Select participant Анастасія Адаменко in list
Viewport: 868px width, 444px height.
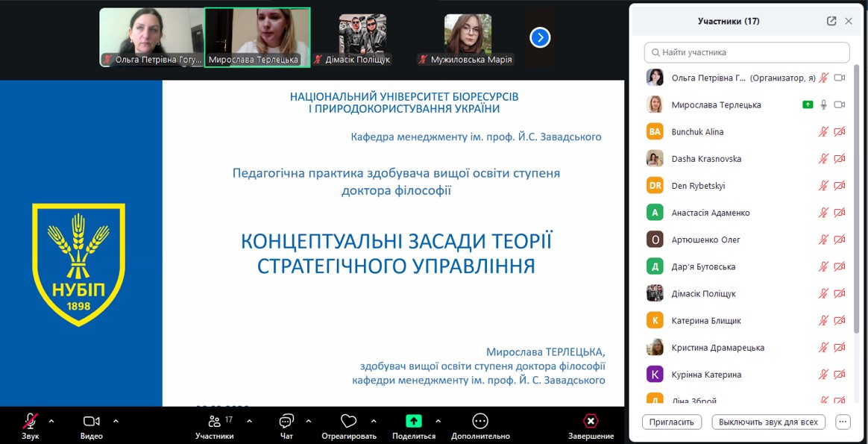point(746,213)
